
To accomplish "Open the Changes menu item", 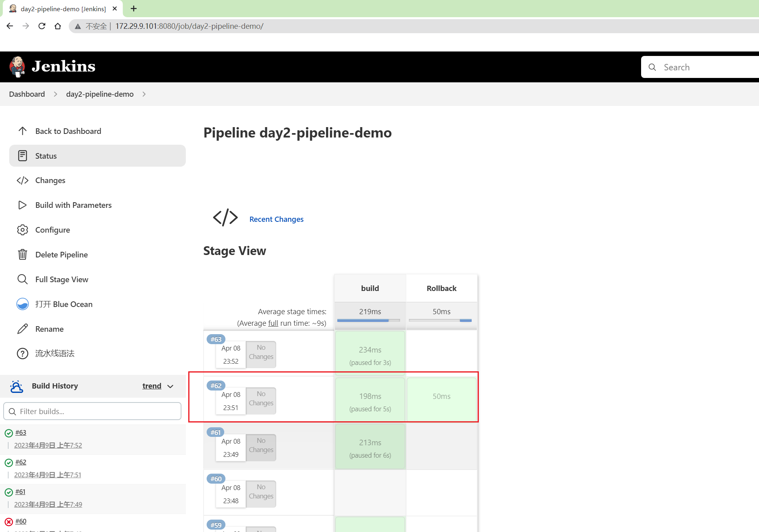I will point(50,180).
